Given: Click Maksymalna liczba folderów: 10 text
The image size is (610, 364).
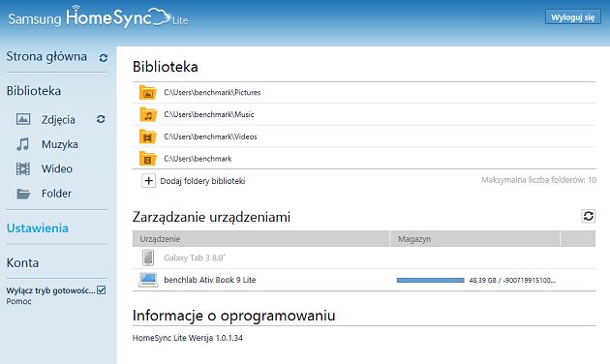Looking at the screenshot, I should (x=538, y=180).
